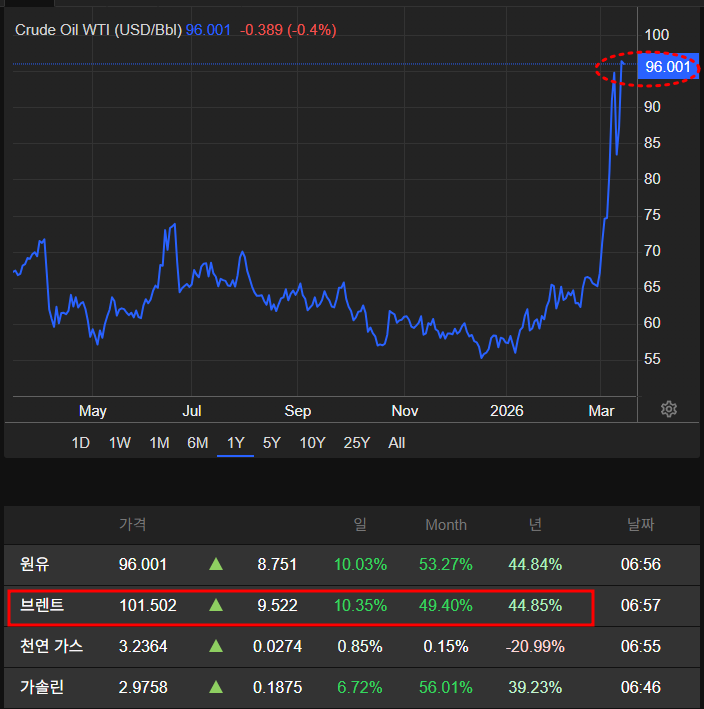The width and height of the screenshot is (704, 709).
Task: Click green up arrow in 브렌트 row
Action: pos(216,606)
